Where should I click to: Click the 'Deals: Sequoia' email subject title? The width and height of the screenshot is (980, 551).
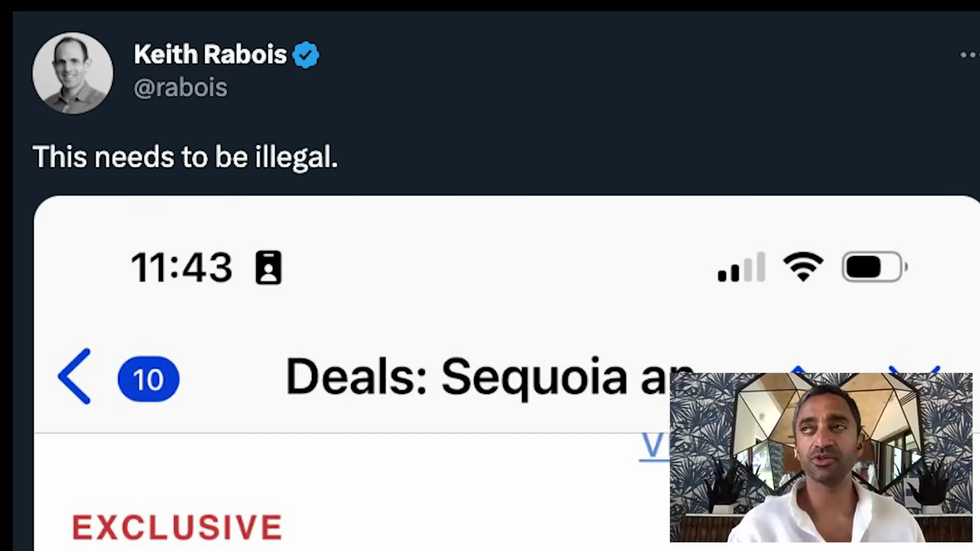point(477,377)
